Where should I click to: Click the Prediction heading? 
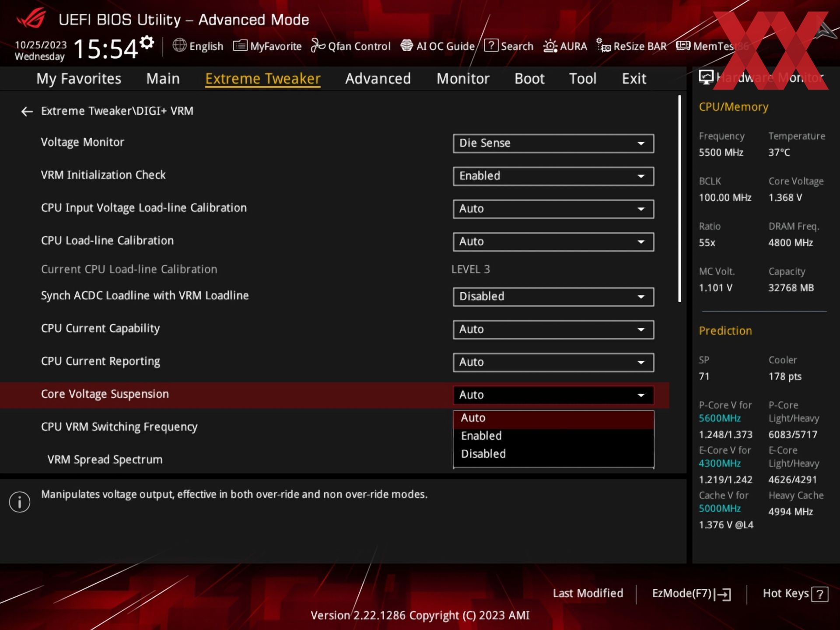pos(725,331)
